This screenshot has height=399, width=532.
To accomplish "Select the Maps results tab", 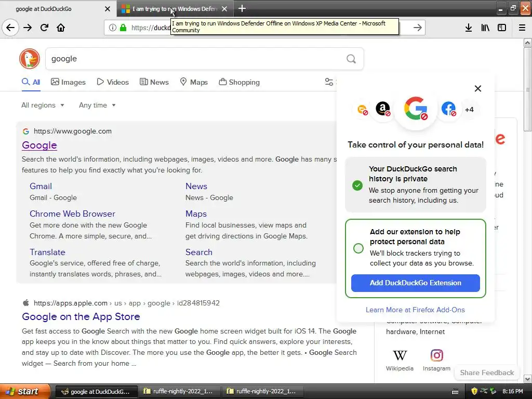I will click(x=194, y=82).
